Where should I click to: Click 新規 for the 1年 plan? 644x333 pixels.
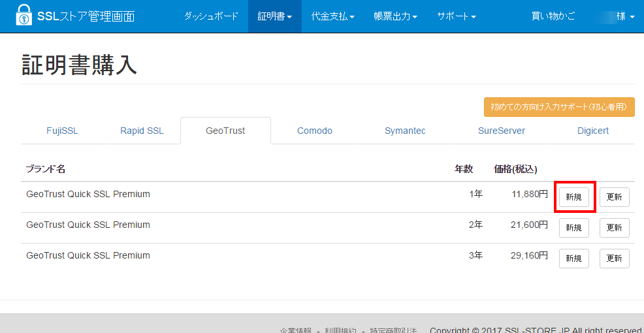(x=573, y=197)
